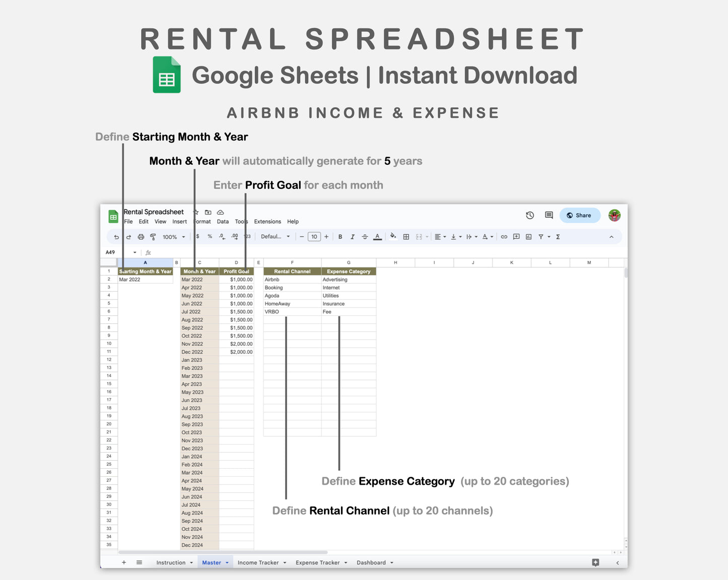The height and width of the screenshot is (580, 728).
Task: Toggle merge cells
Action: 419,237
